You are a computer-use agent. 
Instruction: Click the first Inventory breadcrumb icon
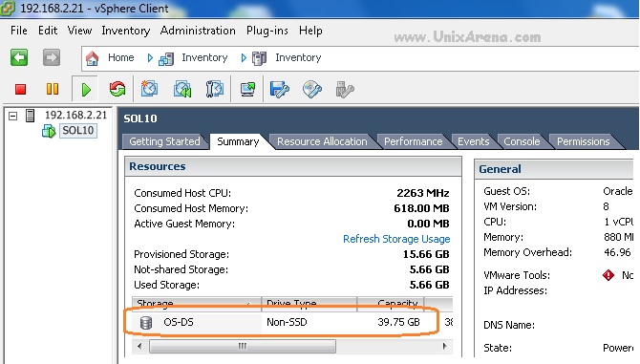tap(166, 59)
